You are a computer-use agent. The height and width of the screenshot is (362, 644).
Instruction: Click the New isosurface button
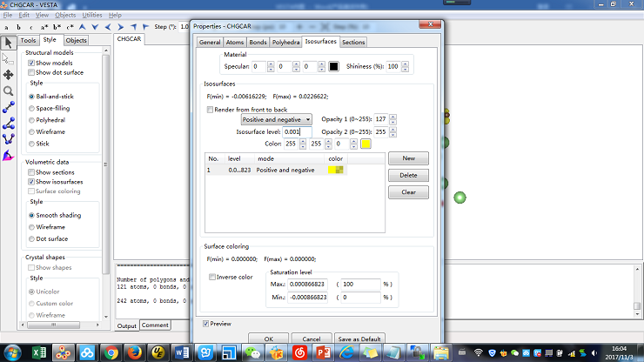coord(407,158)
